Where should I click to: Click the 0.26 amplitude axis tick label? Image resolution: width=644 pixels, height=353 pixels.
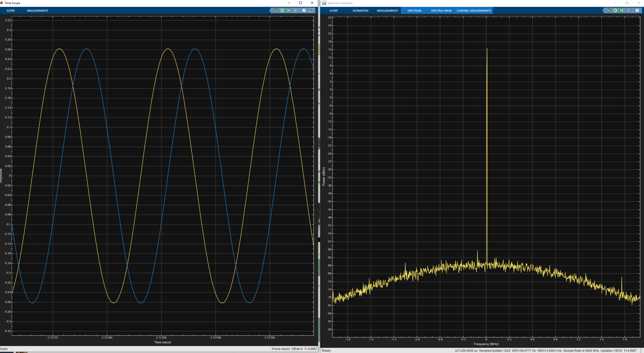click(x=8, y=49)
